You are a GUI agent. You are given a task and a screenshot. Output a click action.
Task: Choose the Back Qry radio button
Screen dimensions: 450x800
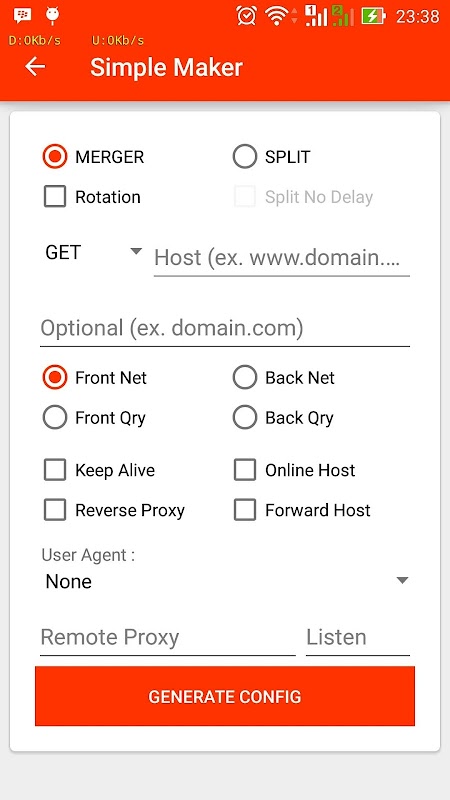click(x=283, y=418)
